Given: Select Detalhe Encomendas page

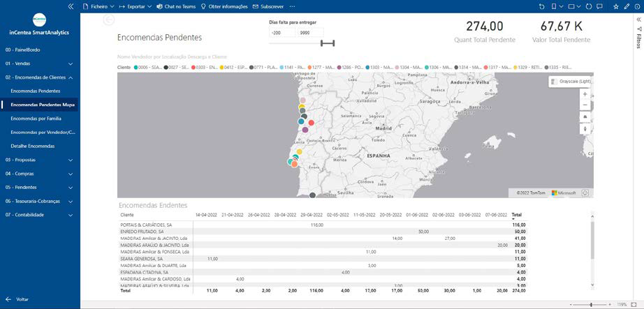Looking at the screenshot, I should (x=32, y=146).
